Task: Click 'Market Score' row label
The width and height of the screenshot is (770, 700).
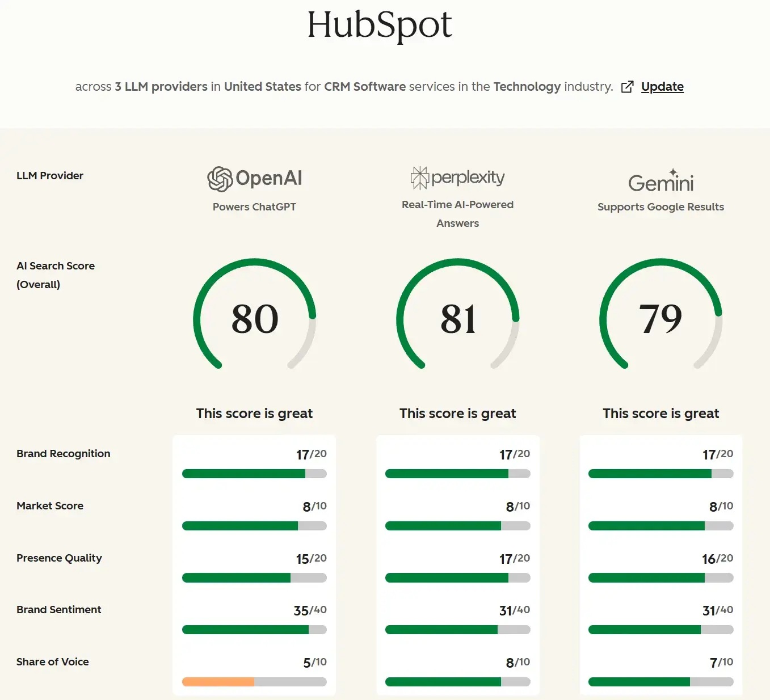Action: 50,506
